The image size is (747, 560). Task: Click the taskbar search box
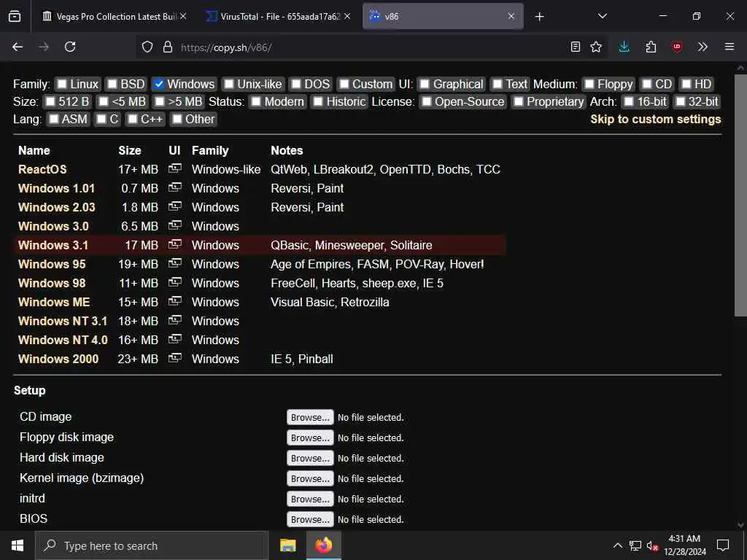[152, 545]
